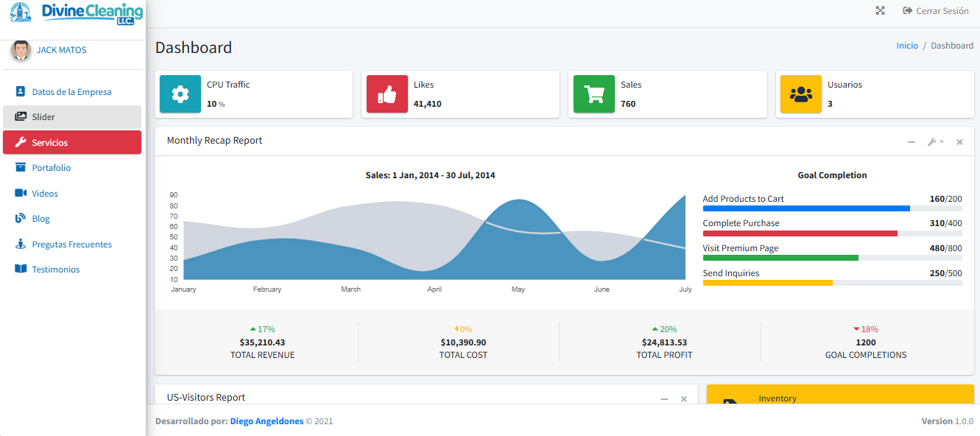Click the teal CPU Traffic gear icon
Screen dimensions: 980x436
point(180,94)
